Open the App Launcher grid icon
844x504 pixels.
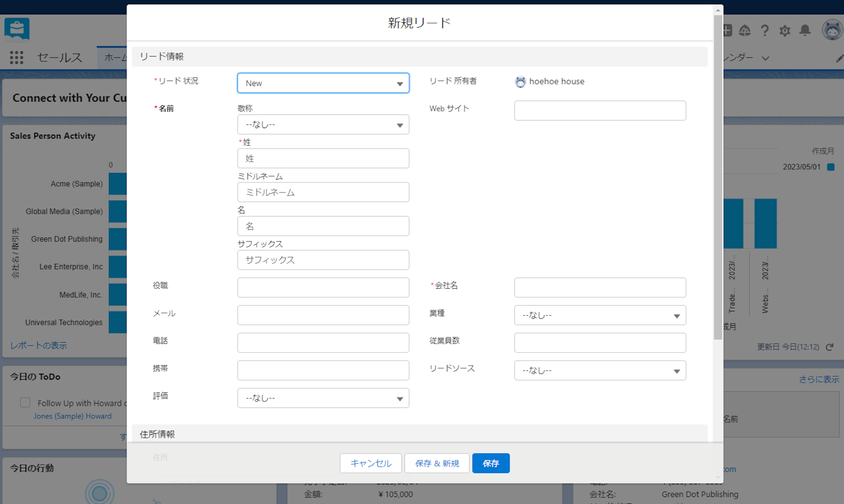(16, 57)
